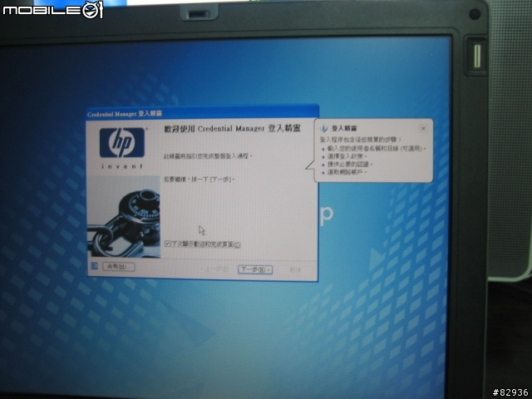Click the Credential Manager 登入精靈 title bar
532x399 pixels.
202,113
